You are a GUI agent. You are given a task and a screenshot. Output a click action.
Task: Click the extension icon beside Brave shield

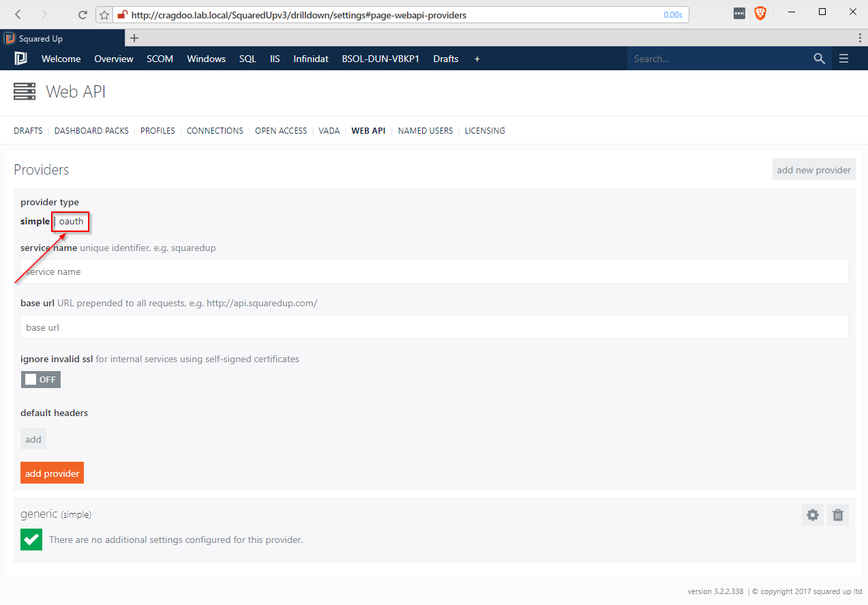pyautogui.click(x=740, y=13)
